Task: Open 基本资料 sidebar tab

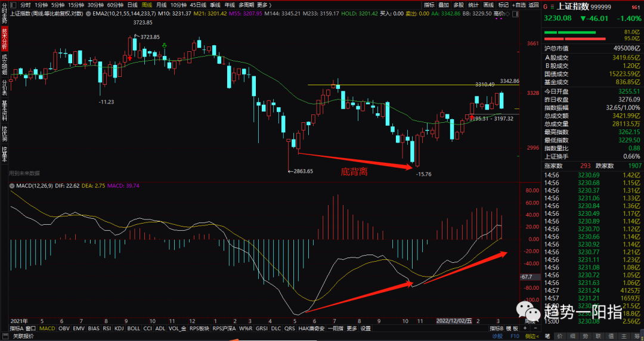Action: coord(5,110)
